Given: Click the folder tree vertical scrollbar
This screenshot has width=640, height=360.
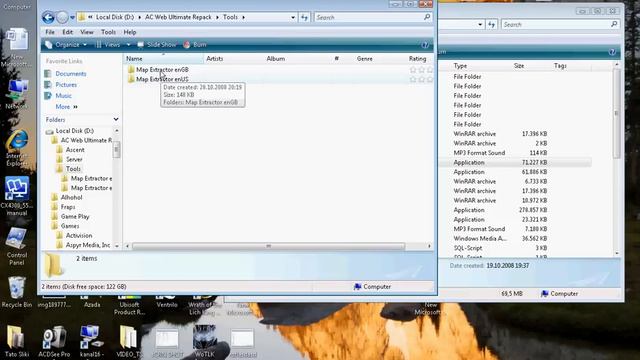Looking at the screenshot, I should (117, 149).
